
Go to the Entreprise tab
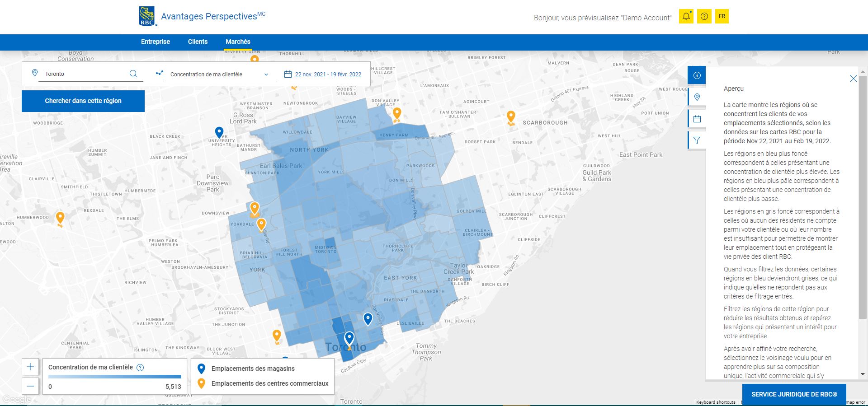click(x=156, y=42)
